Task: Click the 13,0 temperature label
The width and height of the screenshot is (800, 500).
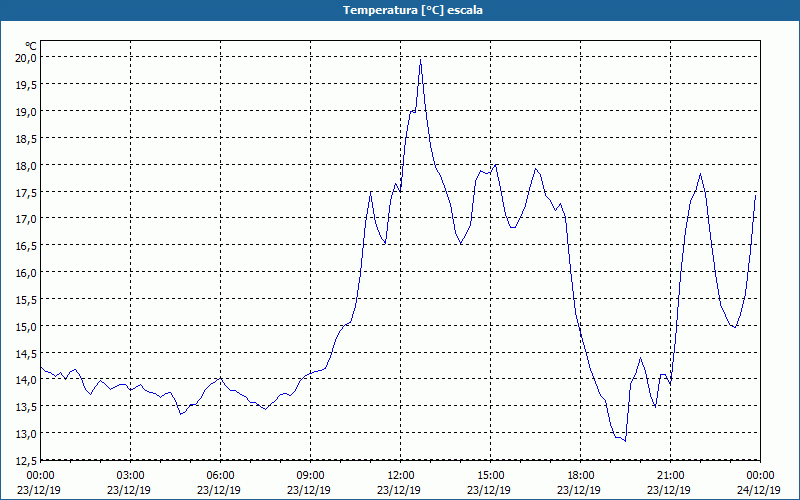Action: coord(26,434)
